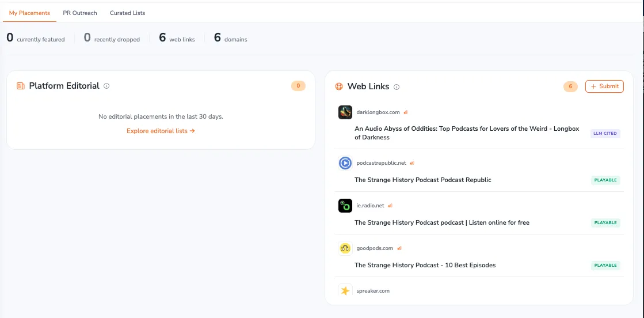Viewport: 644px width, 318px height.
Task: Click the darklongbox.com site favicon
Action: click(x=345, y=112)
